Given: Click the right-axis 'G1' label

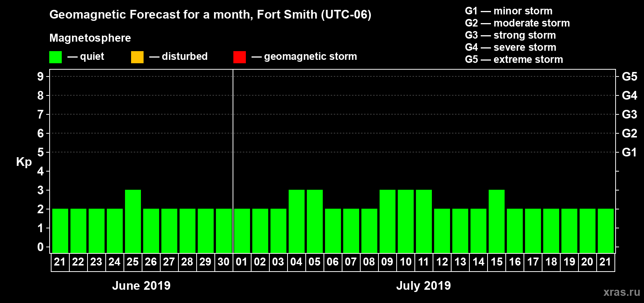Looking at the screenshot, I should pyautogui.click(x=630, y=152).
